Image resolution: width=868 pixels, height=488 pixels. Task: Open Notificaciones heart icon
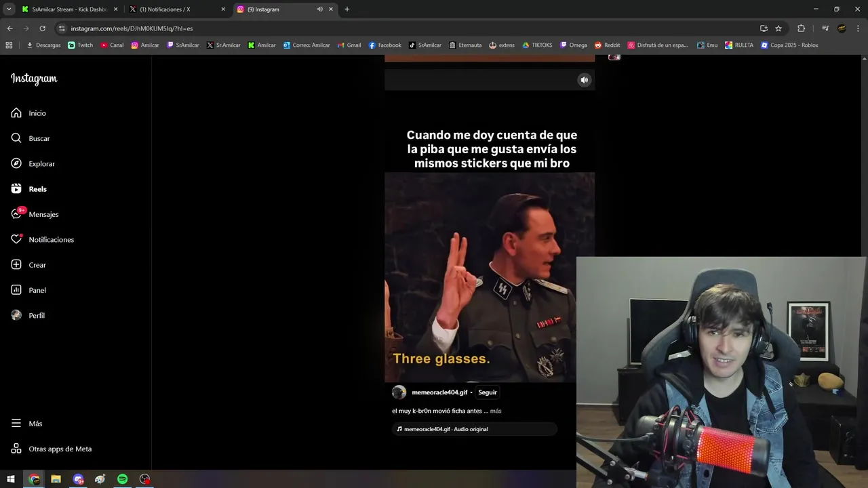coord(16,239)
